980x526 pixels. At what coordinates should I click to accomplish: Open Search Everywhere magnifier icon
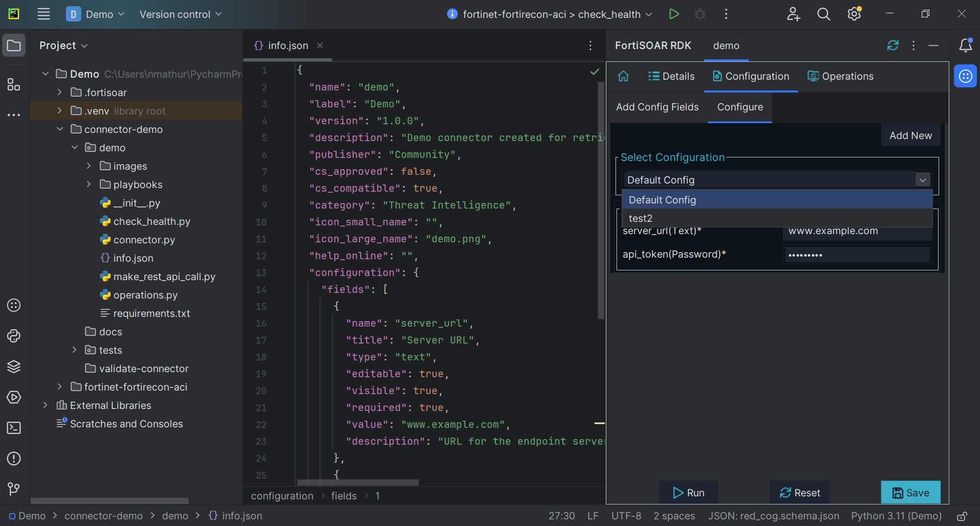point(824,14)
